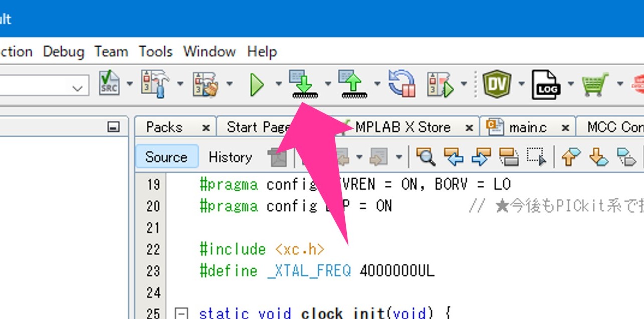Expand dropdown arrow beside Program Device icon
Image resolution: width=644 pixels, height=319 pixels.
click(x=328, y=84)
